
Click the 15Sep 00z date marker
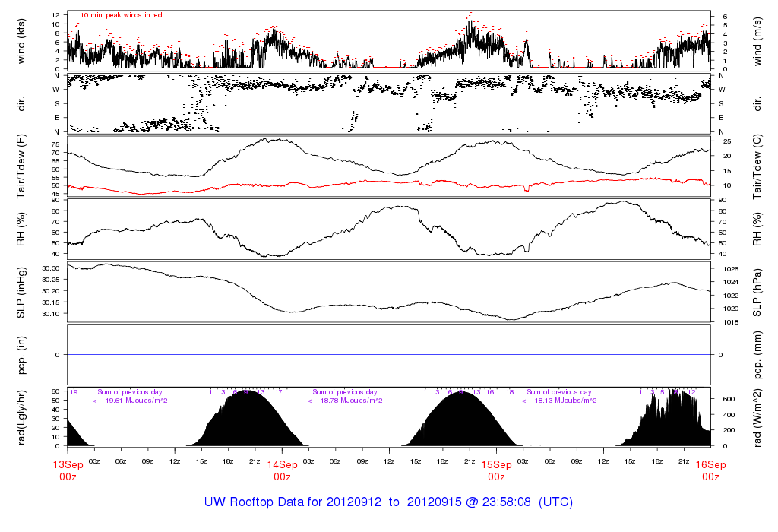click(x=496, y=470)
